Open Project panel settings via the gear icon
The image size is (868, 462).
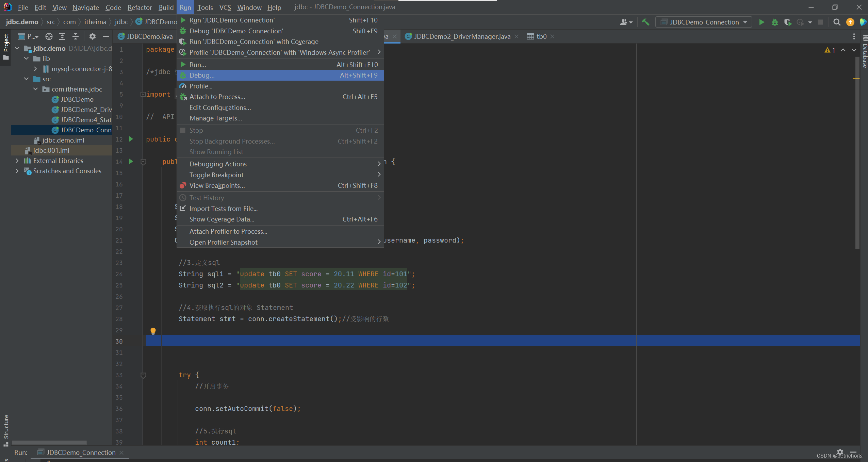point(93,36)
